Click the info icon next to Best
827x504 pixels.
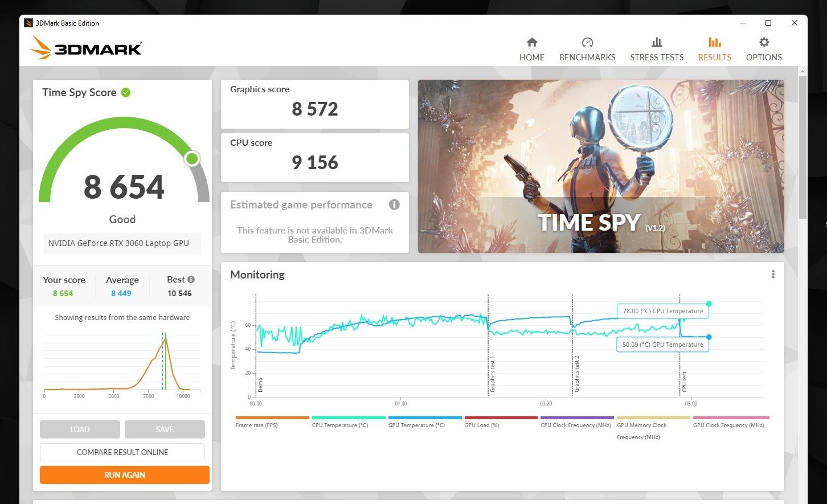pyautogui.click(x=191, y=279)
